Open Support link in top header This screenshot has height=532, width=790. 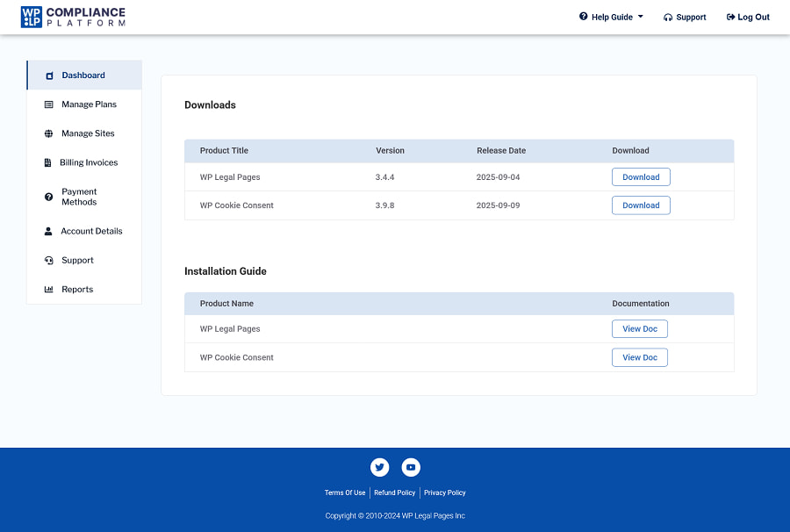click(x=691, y=18)
